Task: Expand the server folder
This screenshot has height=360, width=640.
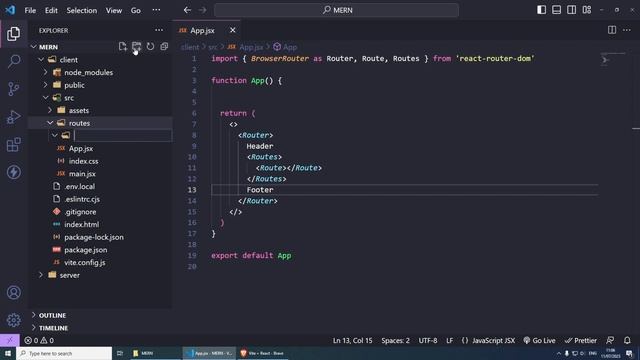Action: point(41,275)
